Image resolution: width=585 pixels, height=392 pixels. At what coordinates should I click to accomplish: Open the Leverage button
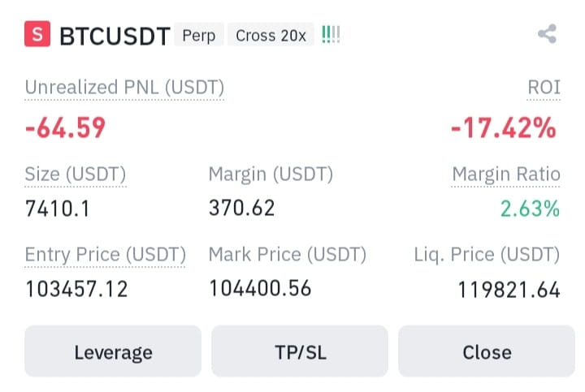pos(113,351)
